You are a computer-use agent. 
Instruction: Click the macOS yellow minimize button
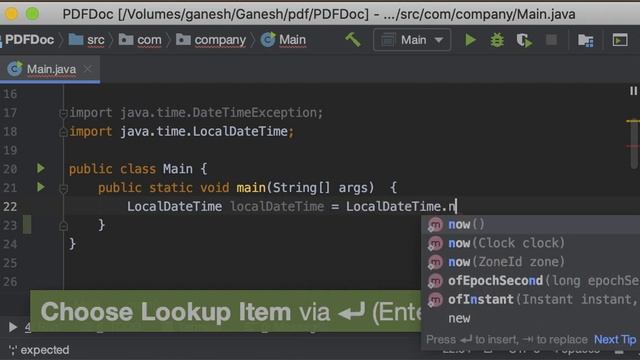(11, 13)
